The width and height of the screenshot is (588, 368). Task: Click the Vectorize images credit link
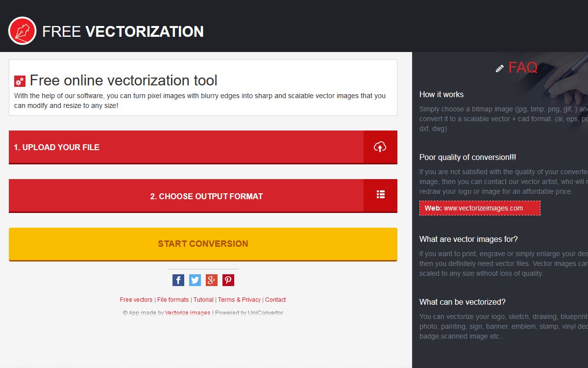point(188,313)
